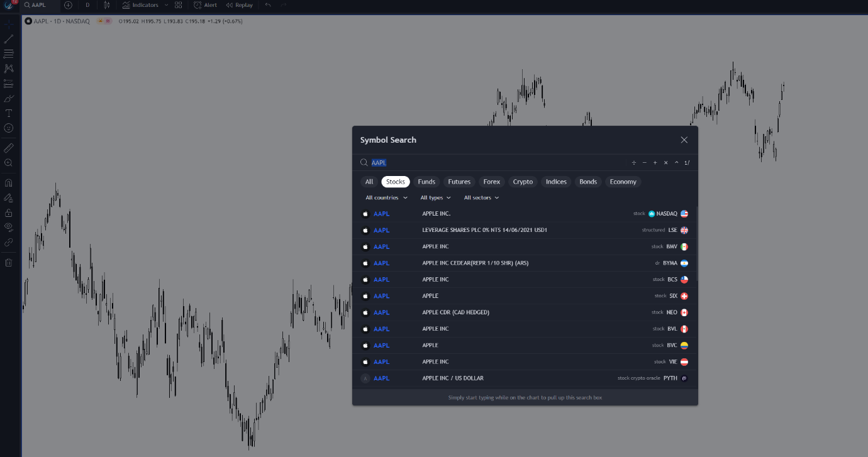Click the Undo arrow in the toolbar
The height and width of the screenshot is (457, 868).
pyautogui.click(x=268, y=5)
